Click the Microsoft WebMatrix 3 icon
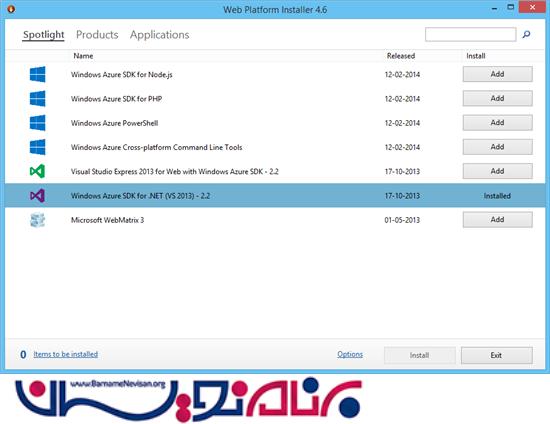The width and height of the screenshot is (550, 424). point(38,220)
